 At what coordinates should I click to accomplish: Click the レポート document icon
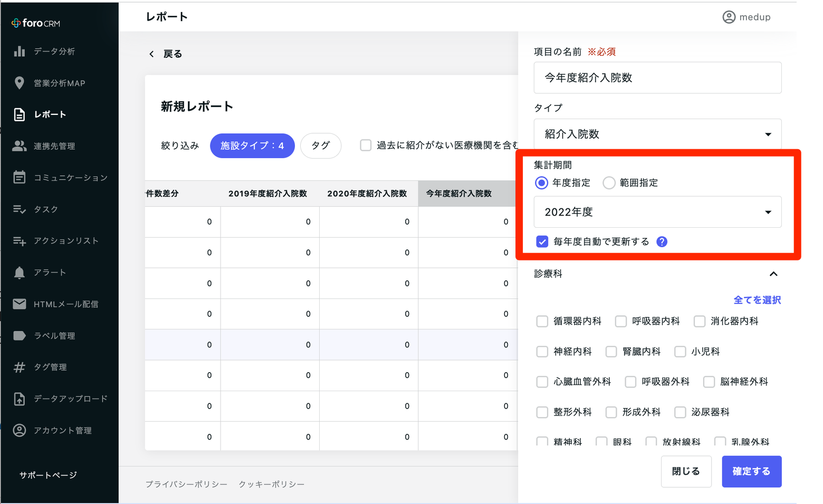[x=20, y=114]
